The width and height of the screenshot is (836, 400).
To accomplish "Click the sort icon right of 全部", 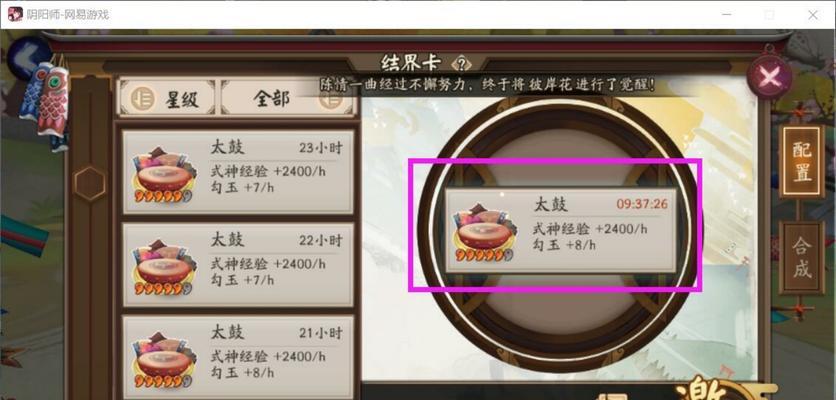I will tap(331, 99).
